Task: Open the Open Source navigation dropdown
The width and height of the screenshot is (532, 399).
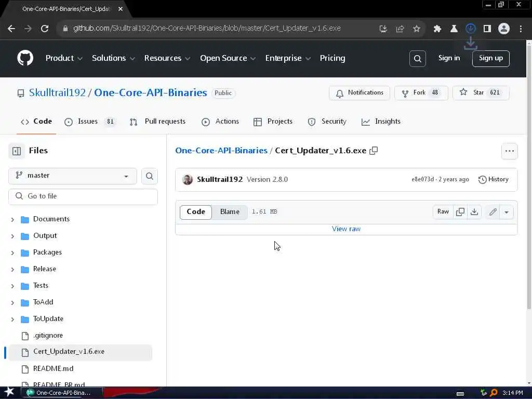Action: (228, 58)
